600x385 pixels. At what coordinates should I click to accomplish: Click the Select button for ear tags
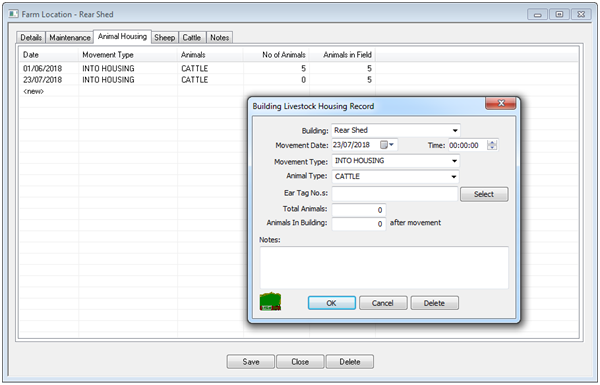[x=484, y=194]
